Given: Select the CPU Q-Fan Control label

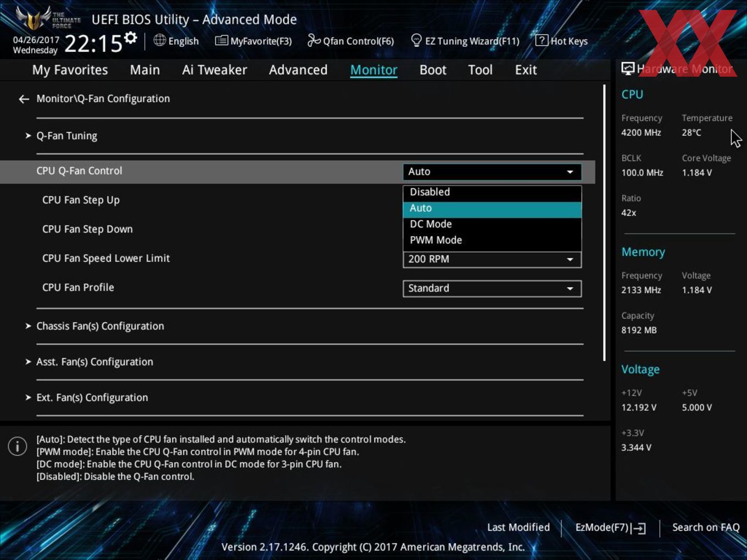Looking at the screenshot, I should coord(79,171).
